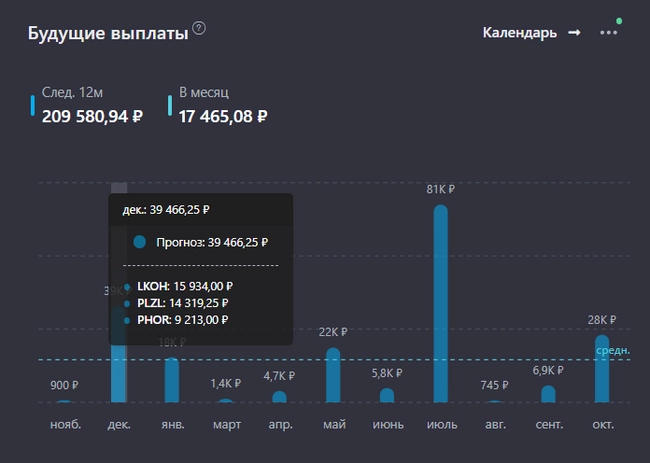Click the Прогноз legend circle

[x=140, y=242]
